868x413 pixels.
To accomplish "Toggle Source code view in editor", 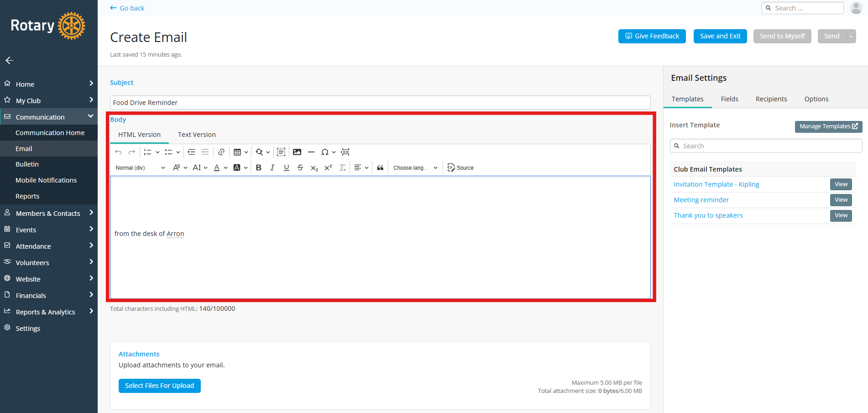I will coord(460,167).
